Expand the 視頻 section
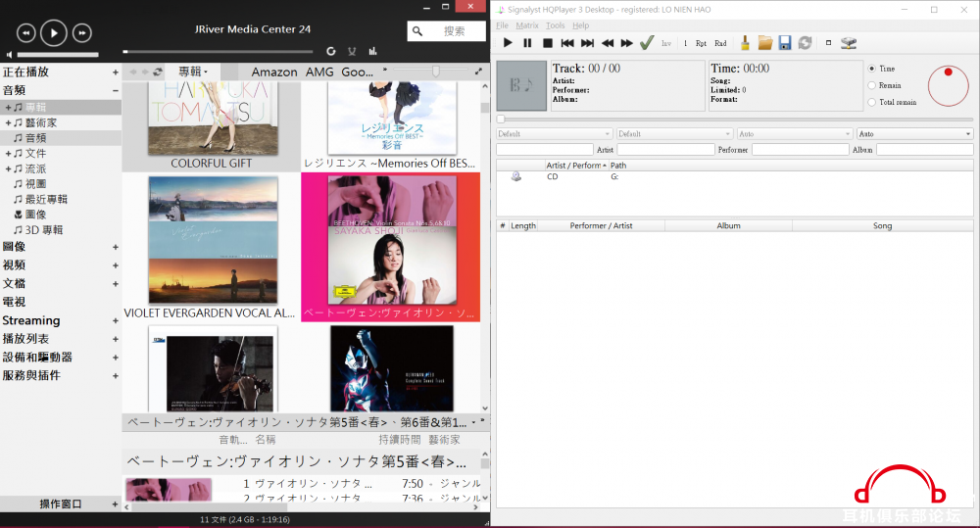The width and height of the screenshot is (980, 528). 115,265
